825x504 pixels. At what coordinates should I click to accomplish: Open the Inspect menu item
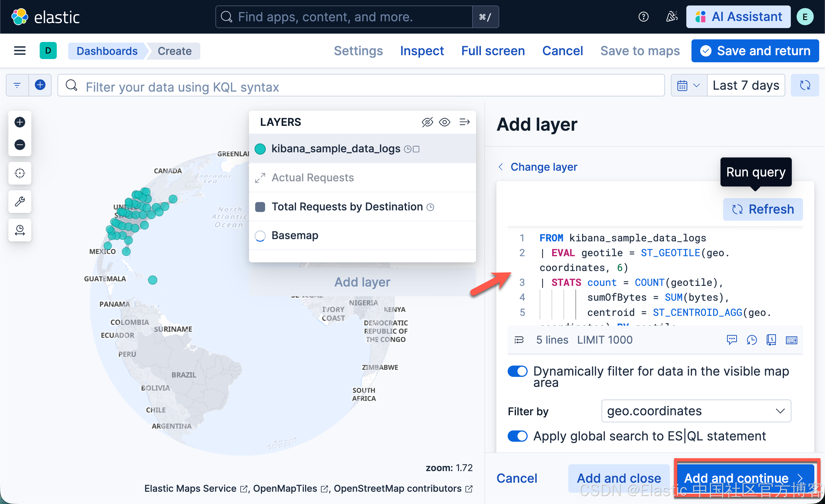422,51
